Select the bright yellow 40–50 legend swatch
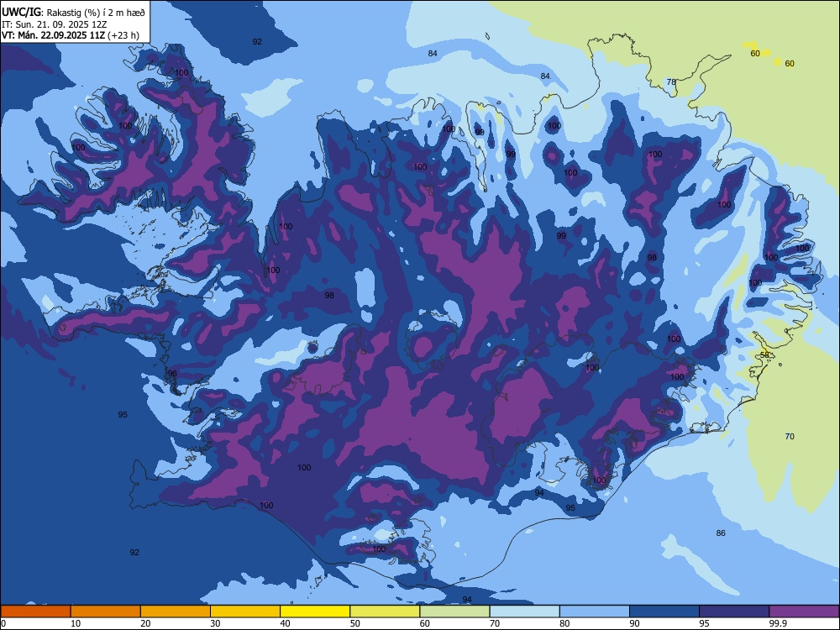 click(x=315, y=612)
